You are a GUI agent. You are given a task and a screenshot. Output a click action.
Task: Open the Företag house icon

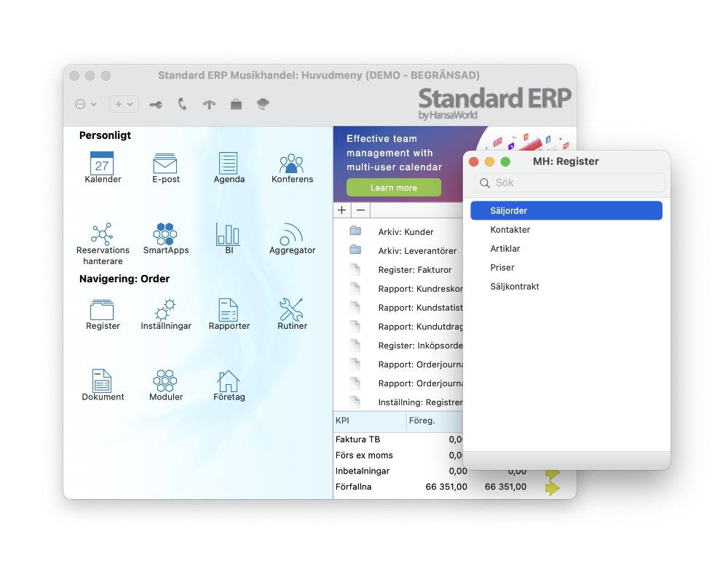(229, 380)
